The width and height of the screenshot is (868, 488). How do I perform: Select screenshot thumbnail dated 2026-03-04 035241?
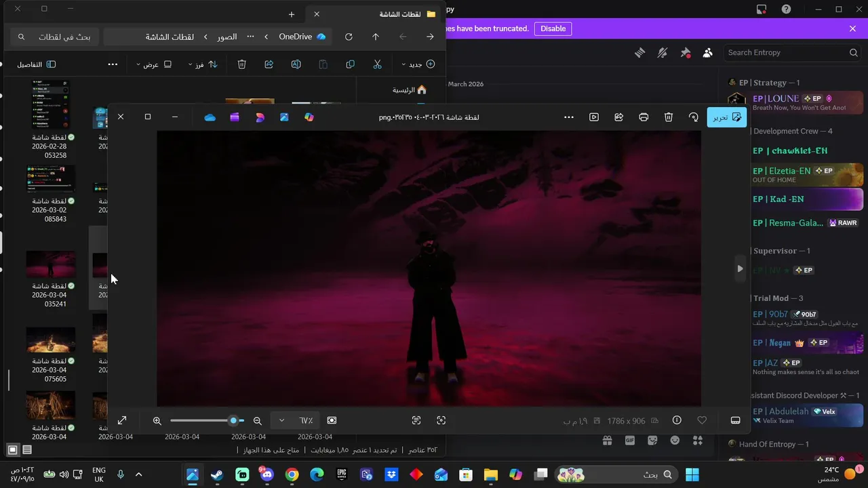(51, 279)
